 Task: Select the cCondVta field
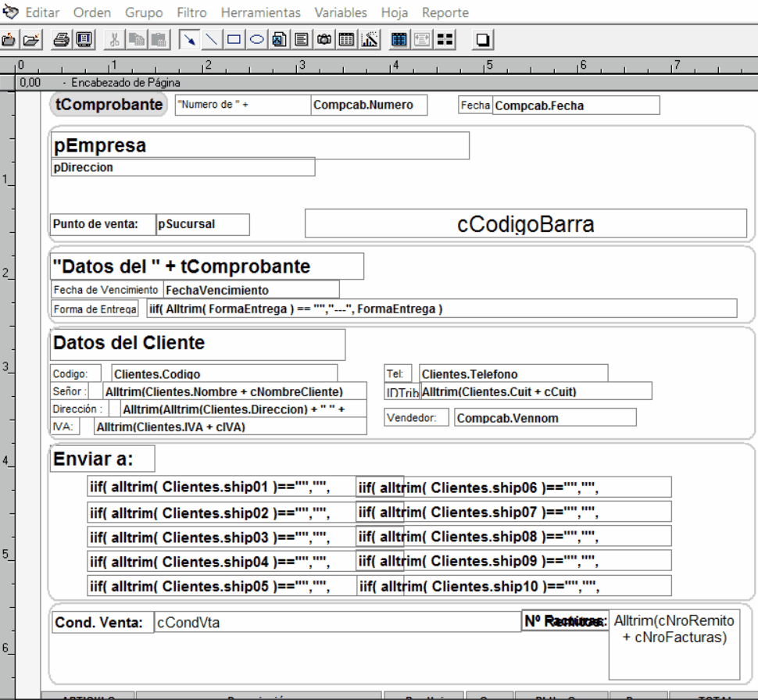coord(338,622)
